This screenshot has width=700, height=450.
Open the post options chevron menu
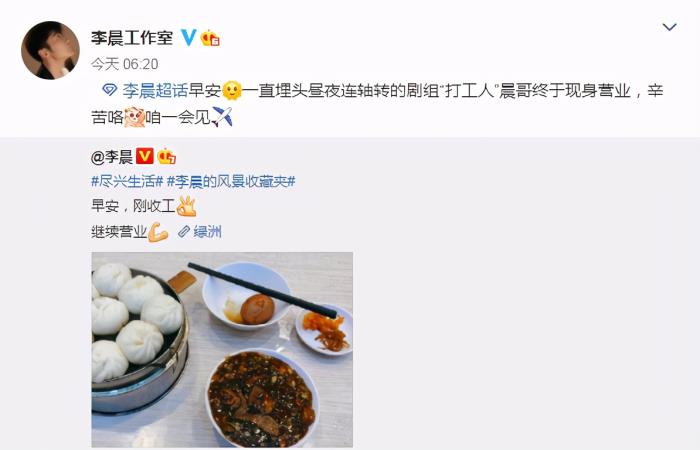click(669, 27)
